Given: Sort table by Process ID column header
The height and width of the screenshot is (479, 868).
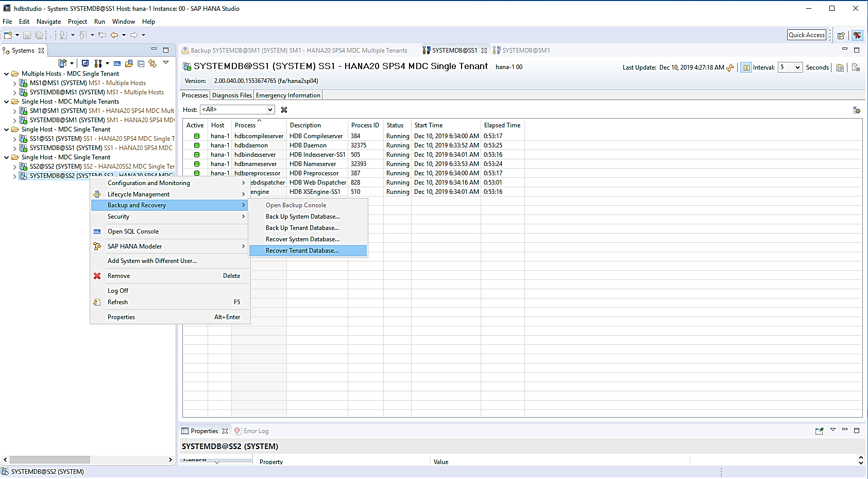Looking at the screenshot, I should 365,125.
